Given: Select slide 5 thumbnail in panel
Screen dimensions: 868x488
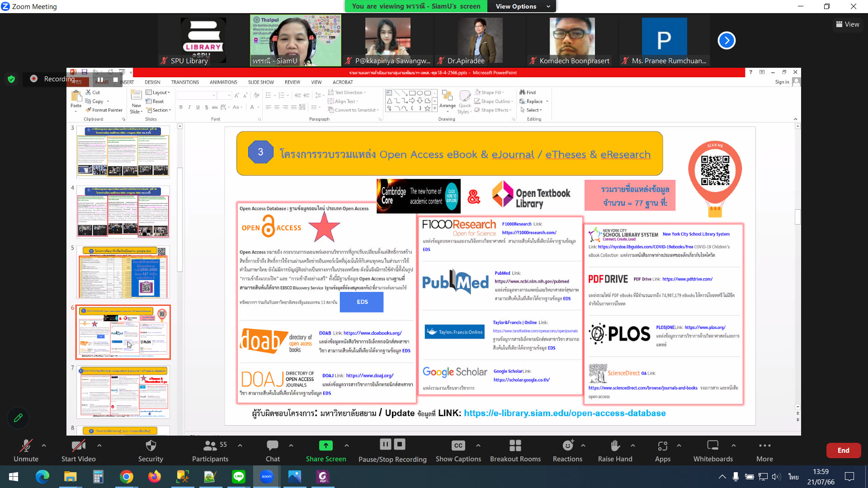Looking at the screenshot, I should [123, 272].
